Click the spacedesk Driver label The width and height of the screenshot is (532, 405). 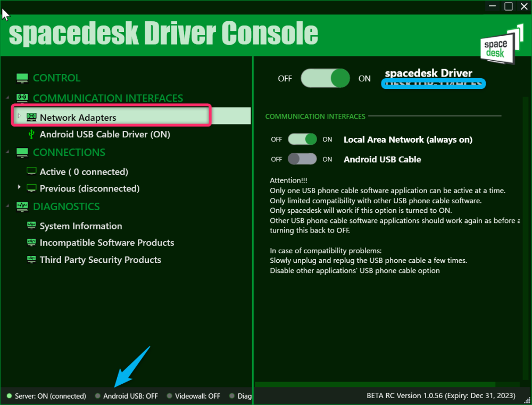(428, 73)
